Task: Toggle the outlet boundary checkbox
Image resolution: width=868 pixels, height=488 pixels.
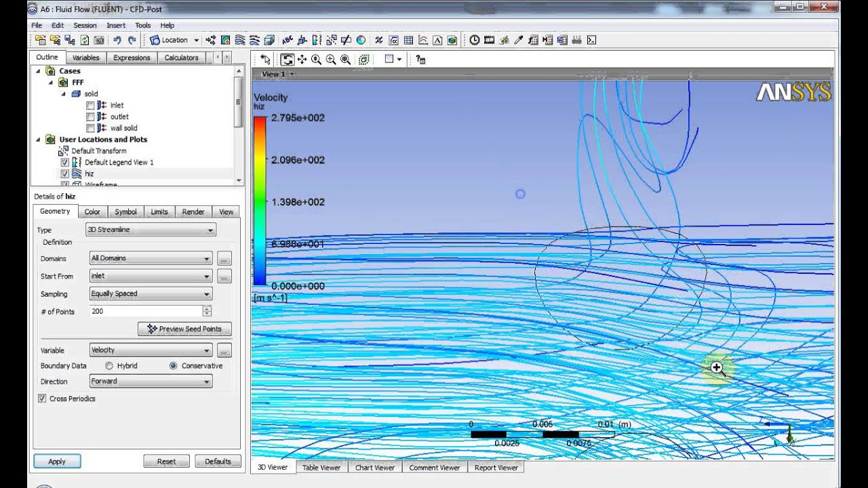Action: [x=91, y=117]
